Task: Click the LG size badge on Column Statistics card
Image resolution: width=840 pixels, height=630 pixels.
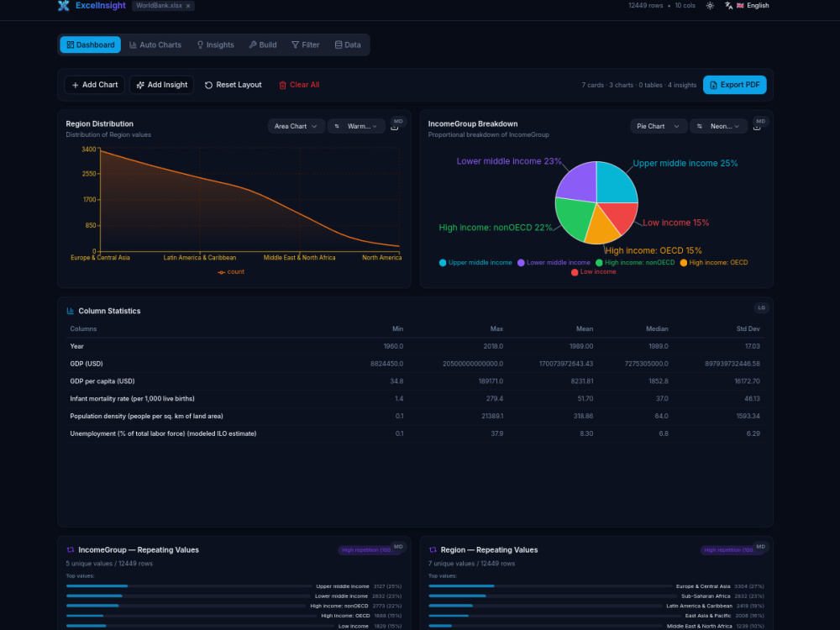Action: pos(761,307)
